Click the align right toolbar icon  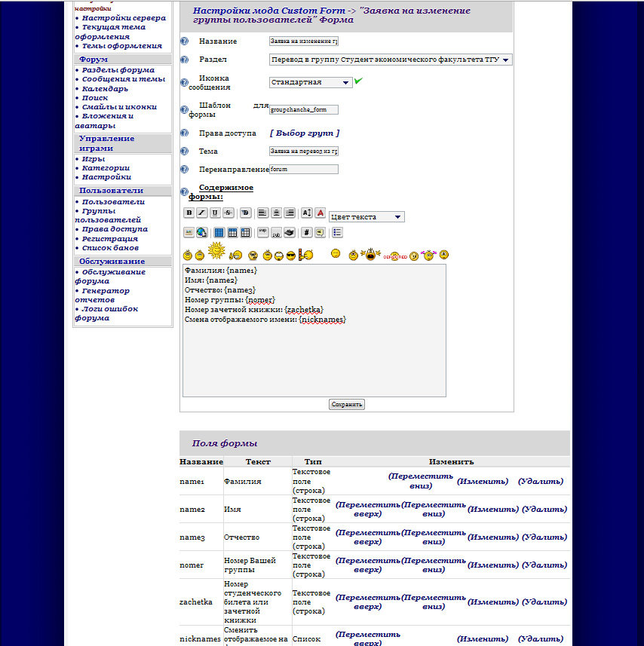(x=290, y=213)
